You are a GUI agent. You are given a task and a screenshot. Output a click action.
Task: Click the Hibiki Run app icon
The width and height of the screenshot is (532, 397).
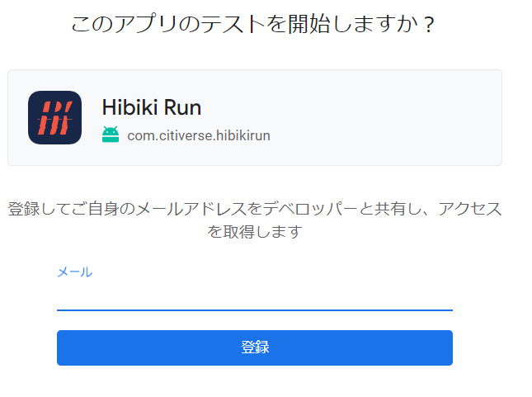pyautogui.click(x=54, y=117)
